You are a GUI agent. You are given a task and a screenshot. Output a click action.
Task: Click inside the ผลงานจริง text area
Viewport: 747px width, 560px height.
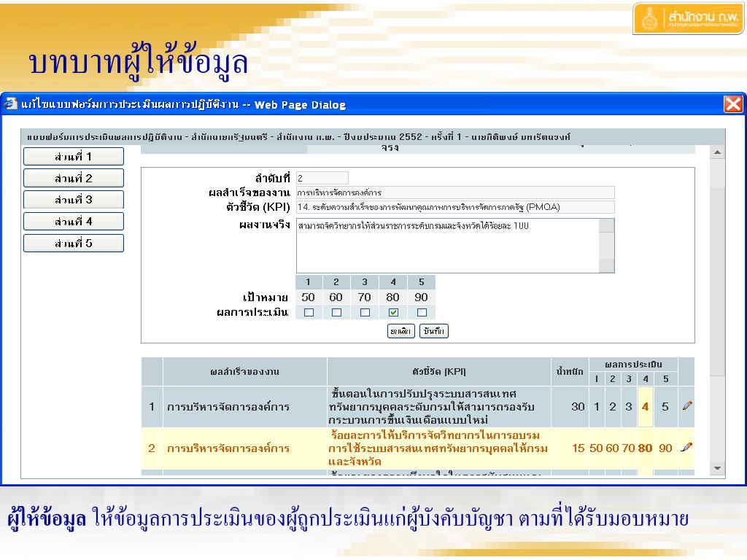pyautogui.click(x=447, y=246)
